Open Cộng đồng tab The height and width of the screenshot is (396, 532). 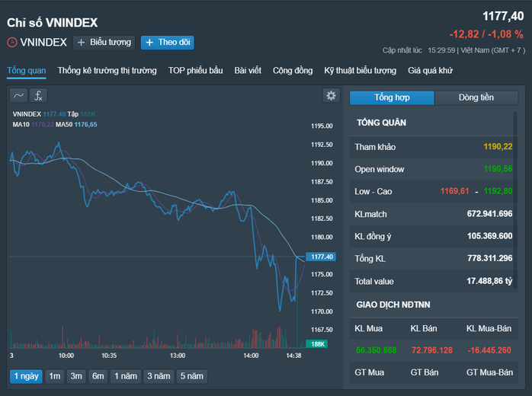click(x=293, y=71)
